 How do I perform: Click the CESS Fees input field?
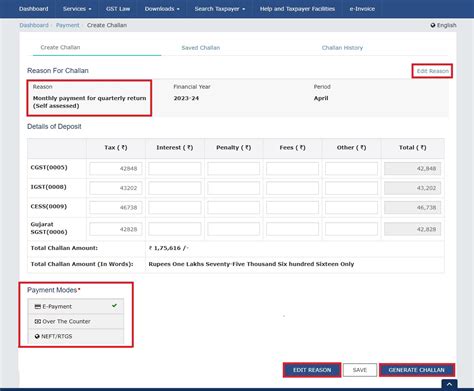(x=292, y=207)
